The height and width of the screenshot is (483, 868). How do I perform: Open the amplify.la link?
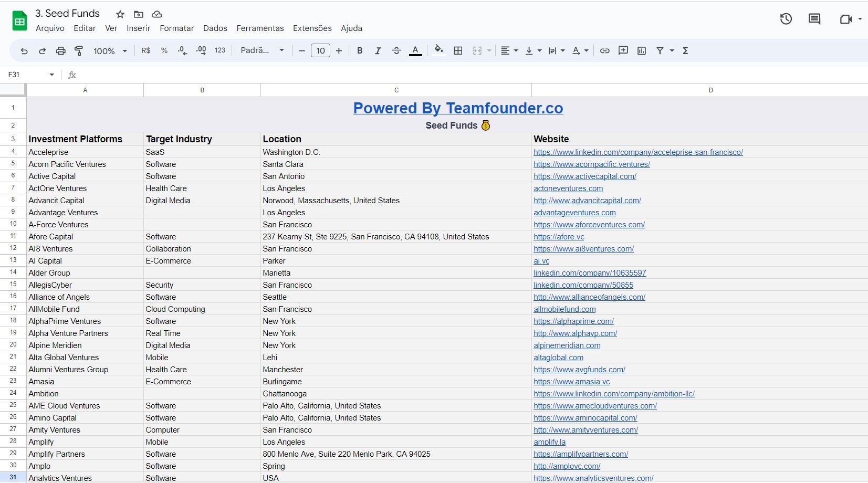point(549,442)
